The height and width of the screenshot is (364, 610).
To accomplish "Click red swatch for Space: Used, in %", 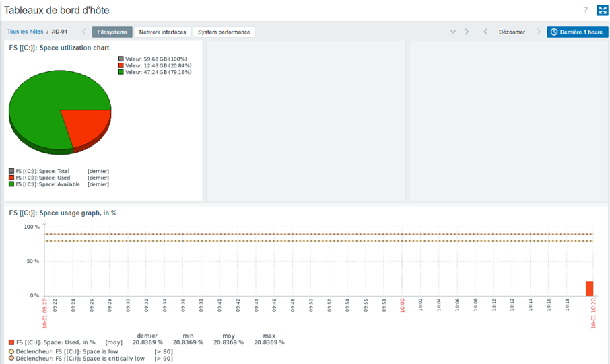I will pyautogui.click(x=11, y=342).
